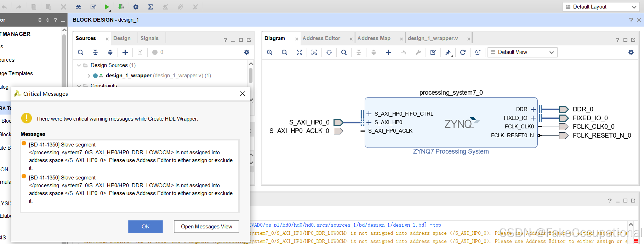The width and height of the screenshot is (644, 244).
Task: Open the Default Layout dropdown
Action: tap(601, 7)
